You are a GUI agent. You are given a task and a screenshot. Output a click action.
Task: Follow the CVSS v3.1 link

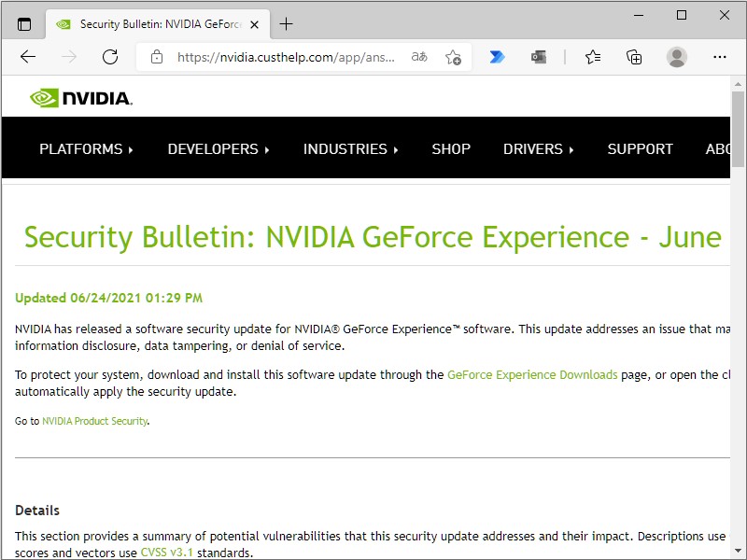[x=167, y=552]
